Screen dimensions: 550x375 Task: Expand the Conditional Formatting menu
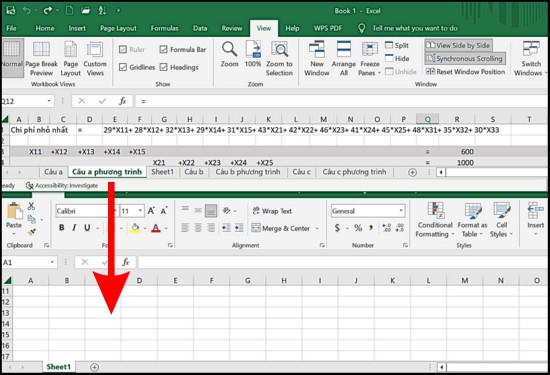[x=435, y=220]
